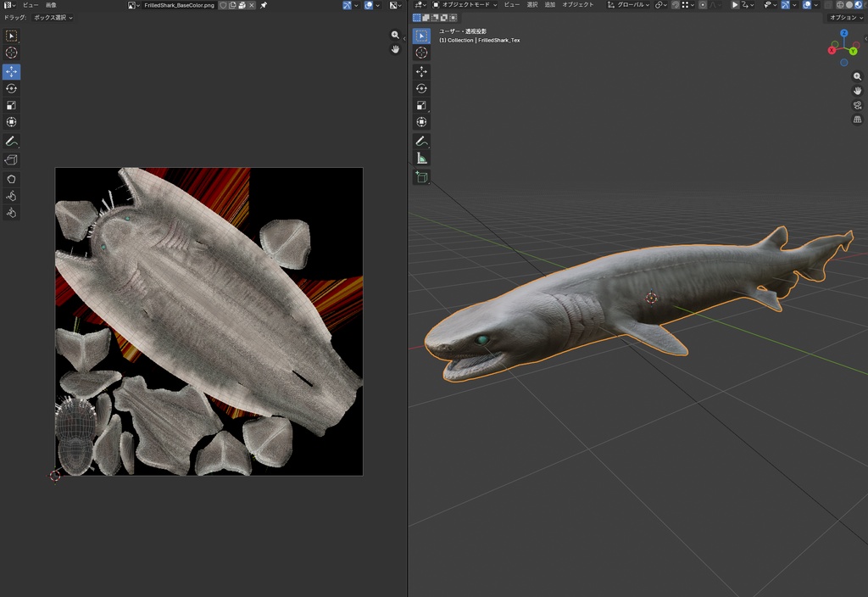Open the ボックス選択 drag dropdown
This screenshot has width=868, height=597.
[53, 18]
